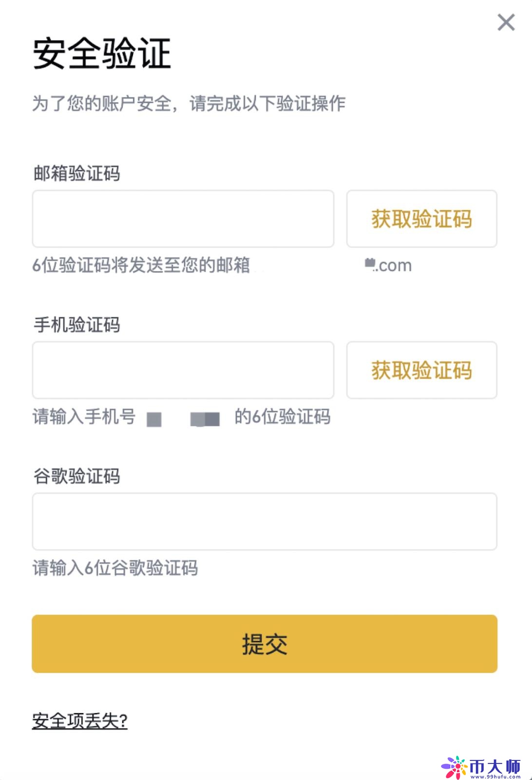This screenshot has width=532, height=780.
Task: Select the 谷歌验证码 input field
Action: pyautogui.click(x=264, y=521)
